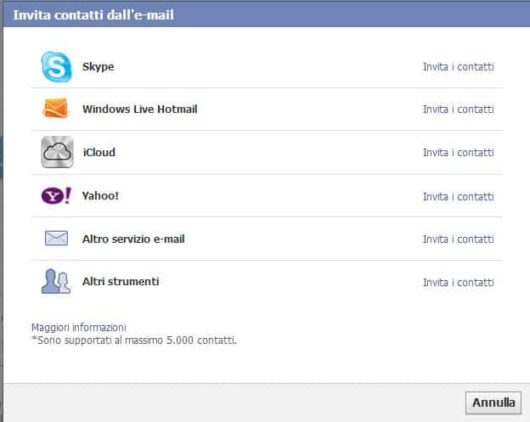Select the Altri strumenti label
530x422 pixels.
coord(121,281)
